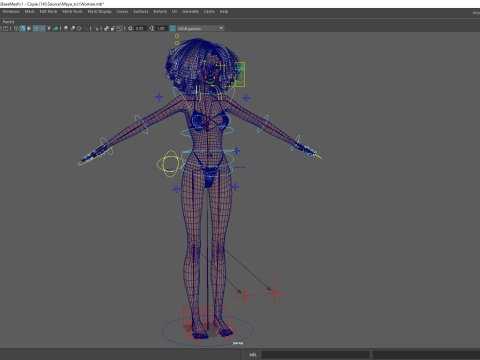
Task: Select the yellow sphere hip control
Action: 171,164
